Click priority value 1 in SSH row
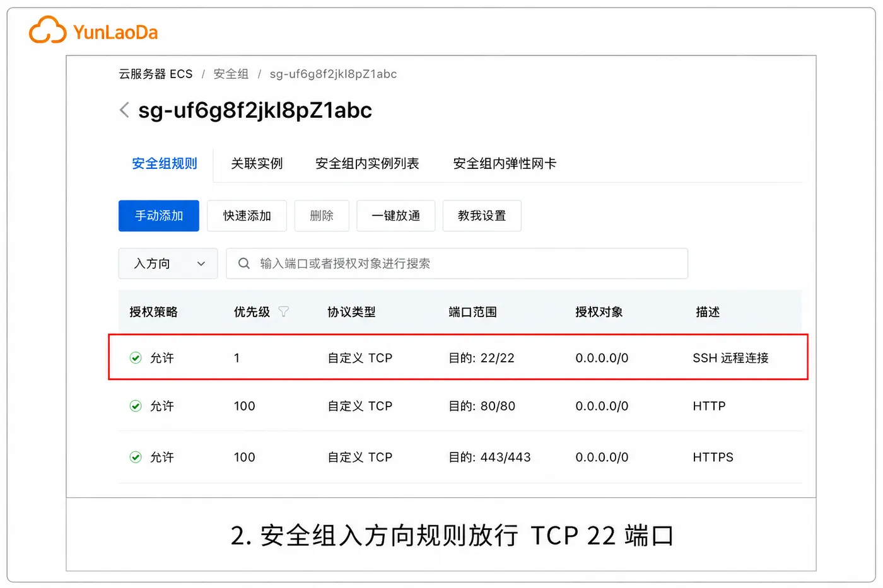 [x=237, y=358]
